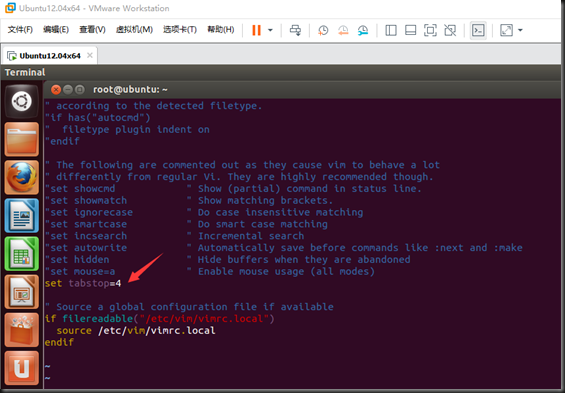
Task: Click the 'filetype plugin indent on' line
Action: (x=127, y=129)
